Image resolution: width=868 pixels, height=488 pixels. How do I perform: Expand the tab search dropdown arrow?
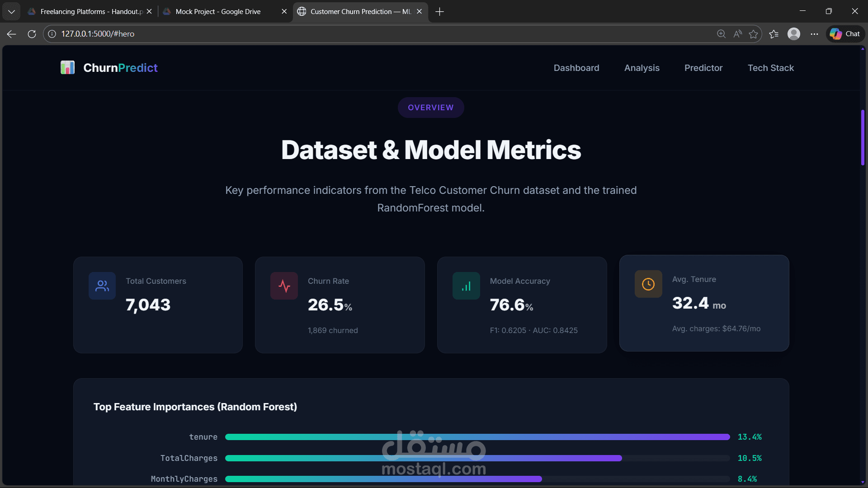pos(11,11)
